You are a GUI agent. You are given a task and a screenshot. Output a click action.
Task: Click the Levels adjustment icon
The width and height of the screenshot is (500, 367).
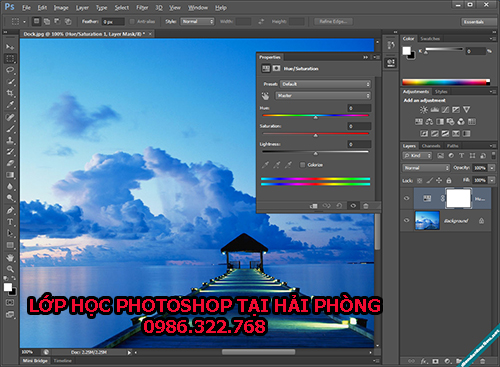pyautogui.click(x=435, y=110)
